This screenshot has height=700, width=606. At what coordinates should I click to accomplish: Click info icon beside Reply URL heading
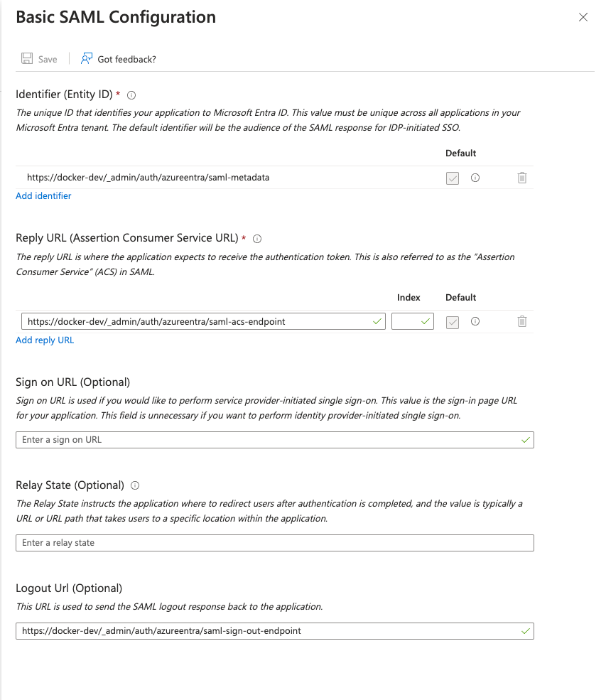(x=257, y=239)
